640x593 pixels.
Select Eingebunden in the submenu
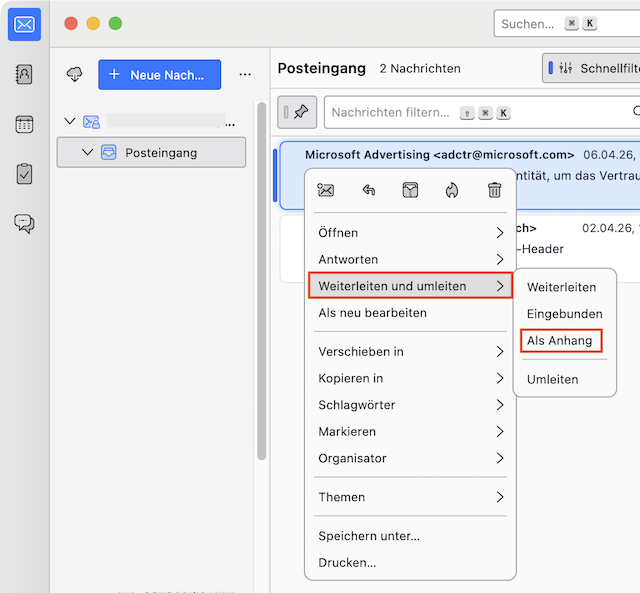tap(564, 314)
